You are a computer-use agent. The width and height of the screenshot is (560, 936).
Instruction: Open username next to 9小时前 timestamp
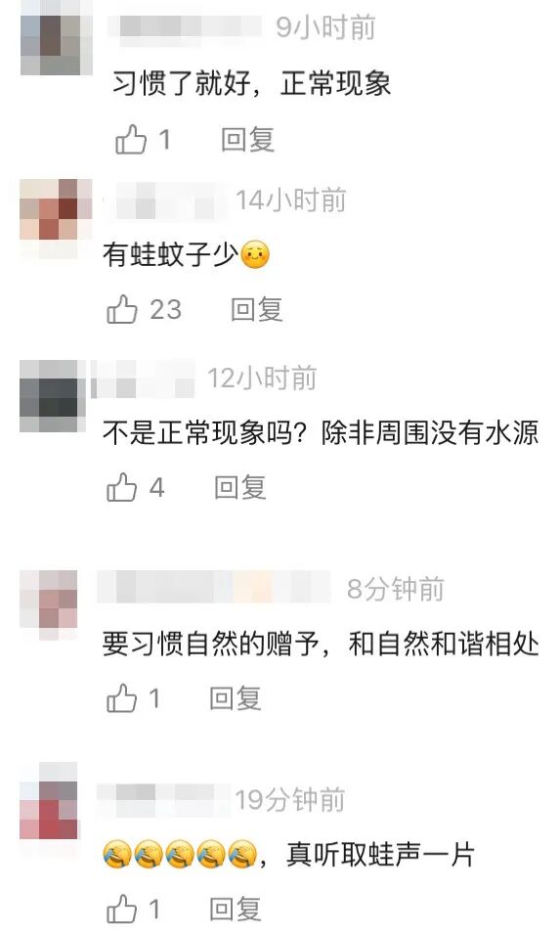(185, 28)
